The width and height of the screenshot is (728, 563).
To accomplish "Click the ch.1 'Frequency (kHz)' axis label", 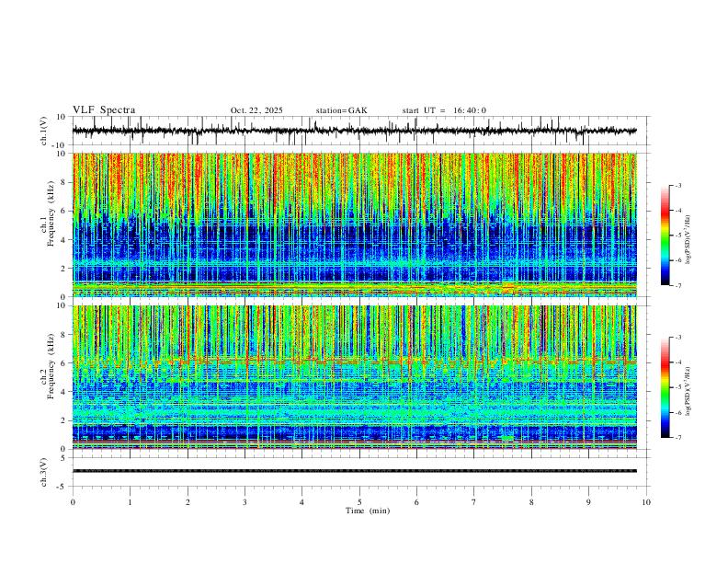I will [x=51, y=213].
